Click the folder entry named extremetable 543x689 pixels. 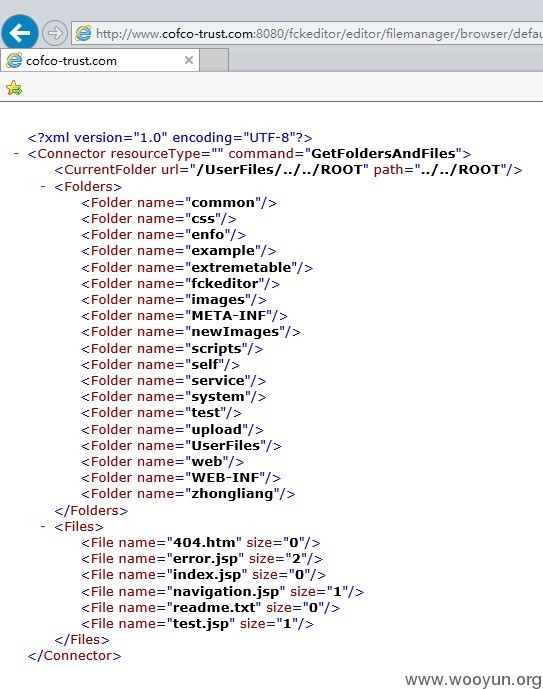(197, 267)
